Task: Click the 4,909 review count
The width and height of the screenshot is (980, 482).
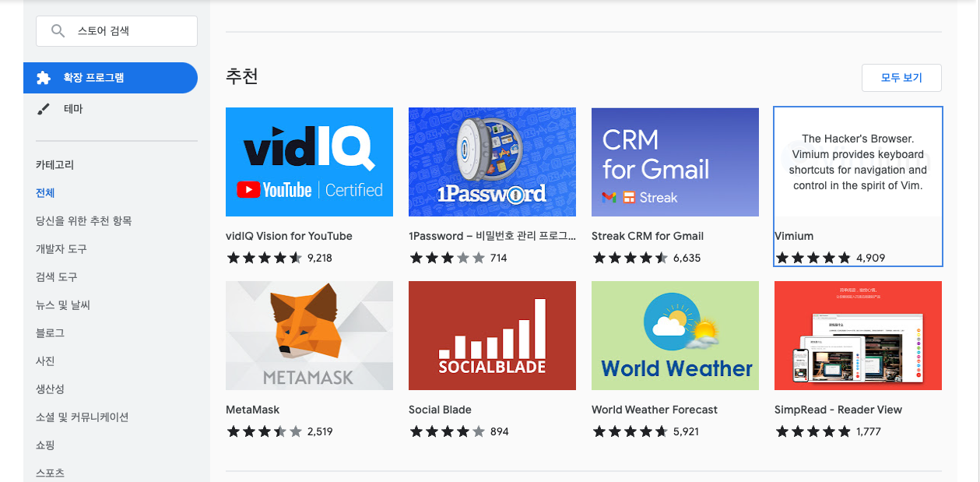Action: [x=870, y=258]
